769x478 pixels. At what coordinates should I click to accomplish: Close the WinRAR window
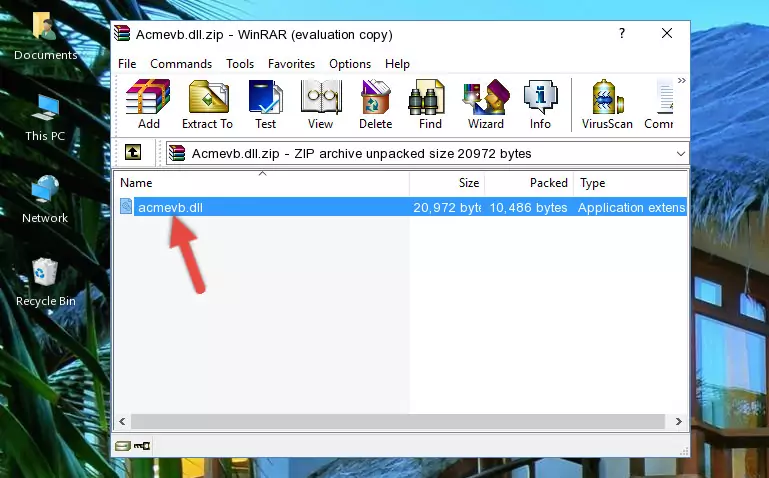(666, 33)
